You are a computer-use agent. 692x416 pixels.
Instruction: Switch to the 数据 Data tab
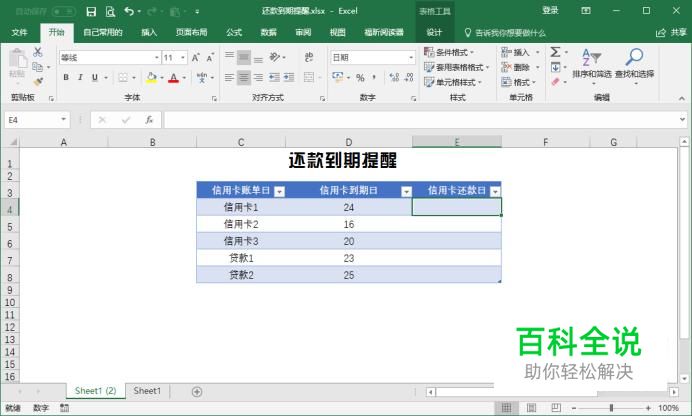[x=268, y=32]
